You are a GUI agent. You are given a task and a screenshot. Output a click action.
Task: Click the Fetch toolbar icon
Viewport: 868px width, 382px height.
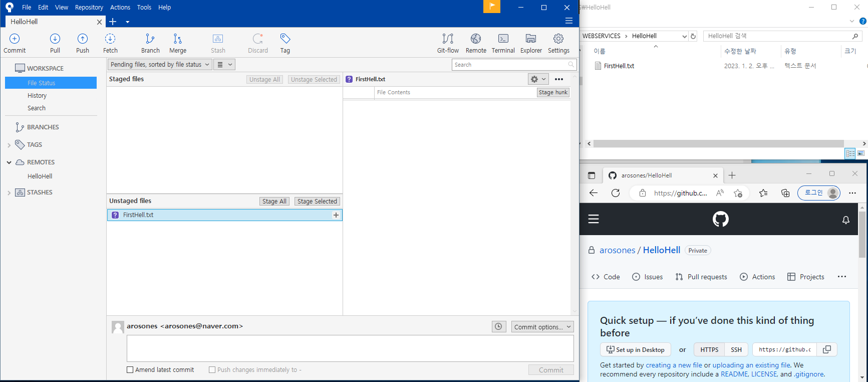110,43
